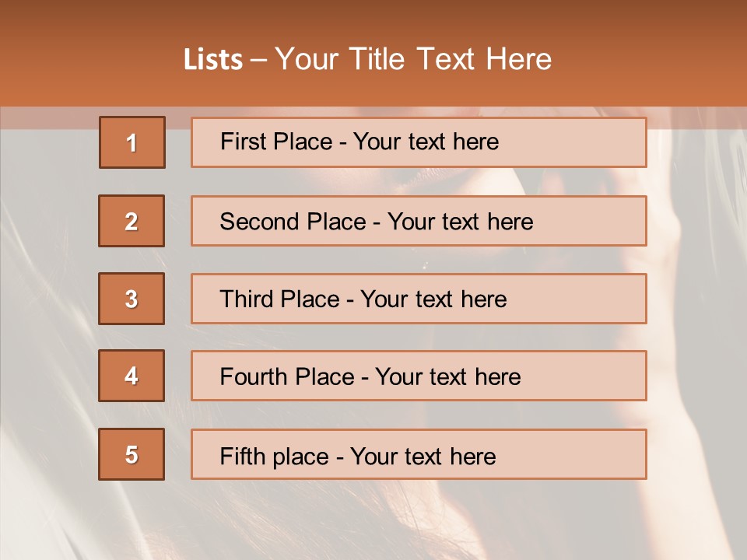
Task: Select the words "Second Place"
Action: click(x=293, y=222)
